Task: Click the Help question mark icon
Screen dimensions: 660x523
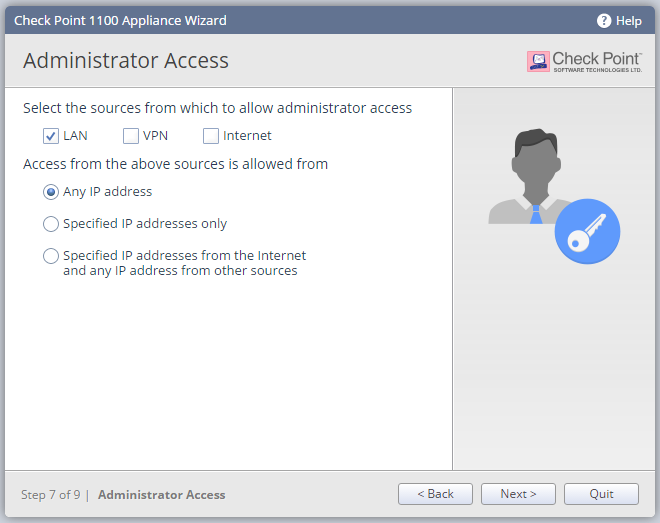Action: pos(604,21)
